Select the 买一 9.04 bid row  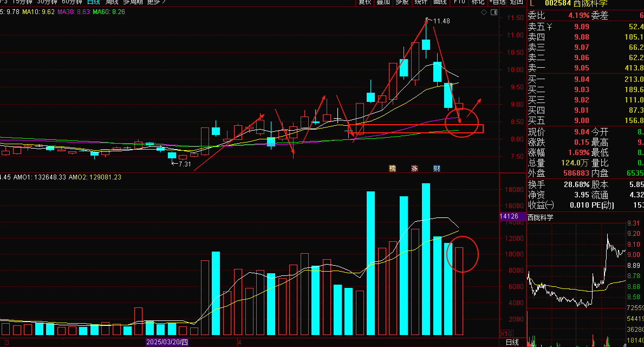pos(586,79)
